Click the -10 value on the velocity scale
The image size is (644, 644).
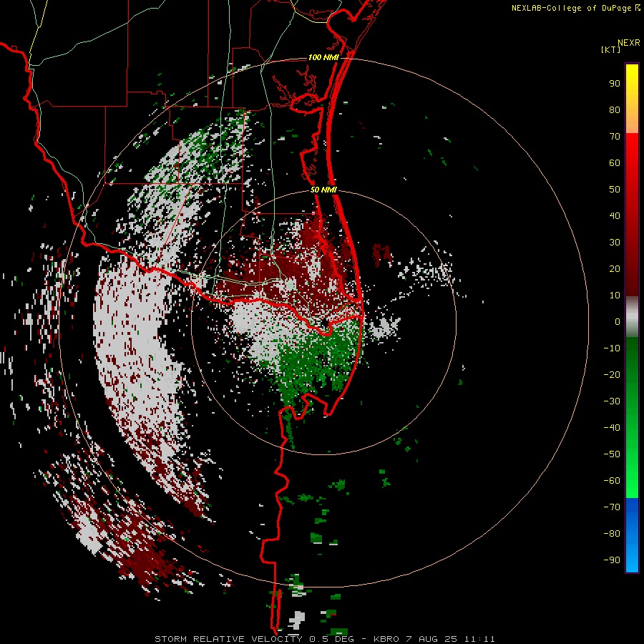[x=612, y=348]
